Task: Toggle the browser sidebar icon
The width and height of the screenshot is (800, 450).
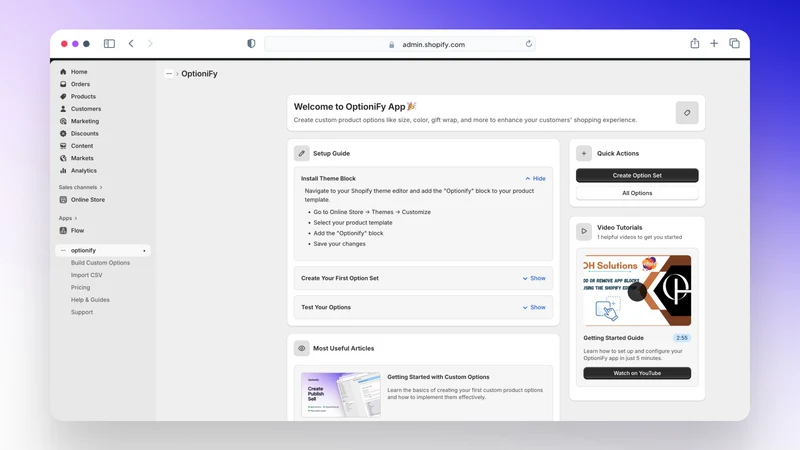Action: 109,44
